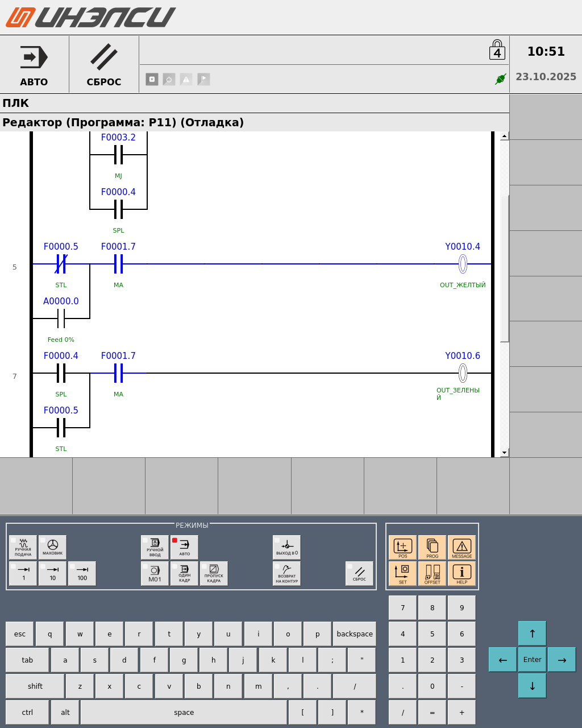Select the Y0010.4 OUT_ЖЕЛТЫЙ output coil
The height and width of the screenshot is (728, 582).
click(x=463, y=264)
